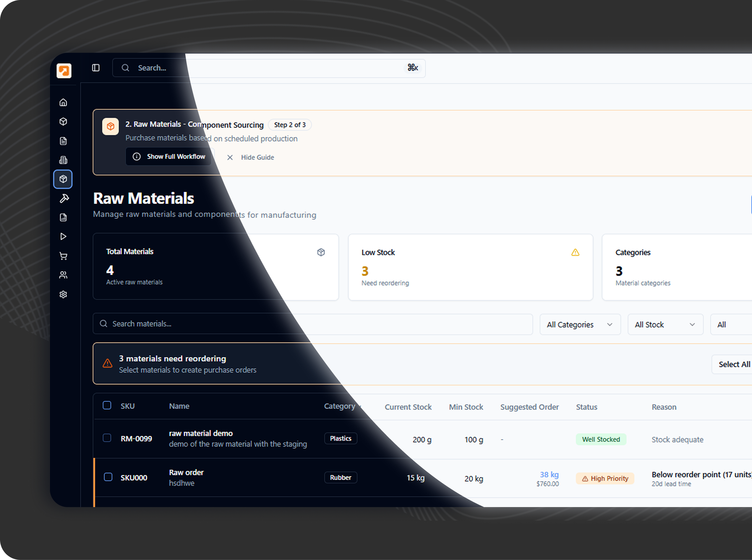The width and height of the screenshot is (752, 560).
Task: Select the Products cube icon in sidebar
Action: pyautogui.click(x=63, y=121)
